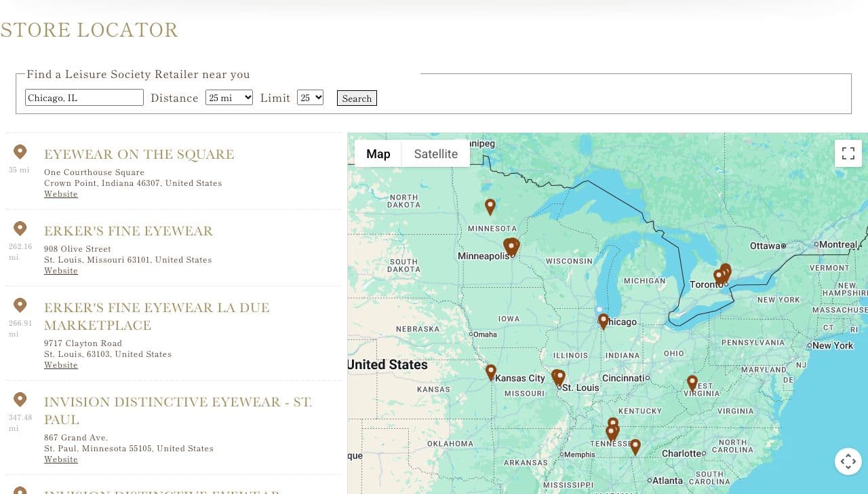868x494 pixels.
Task: Toggle fullscreen map view
Action: (848, 153)
